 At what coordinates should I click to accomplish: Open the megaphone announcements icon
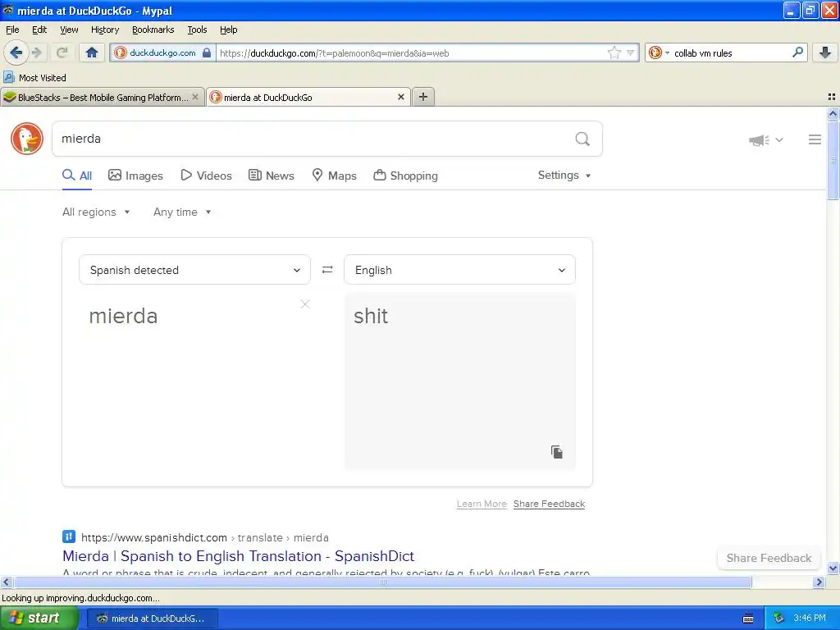[x=759, y=140]
